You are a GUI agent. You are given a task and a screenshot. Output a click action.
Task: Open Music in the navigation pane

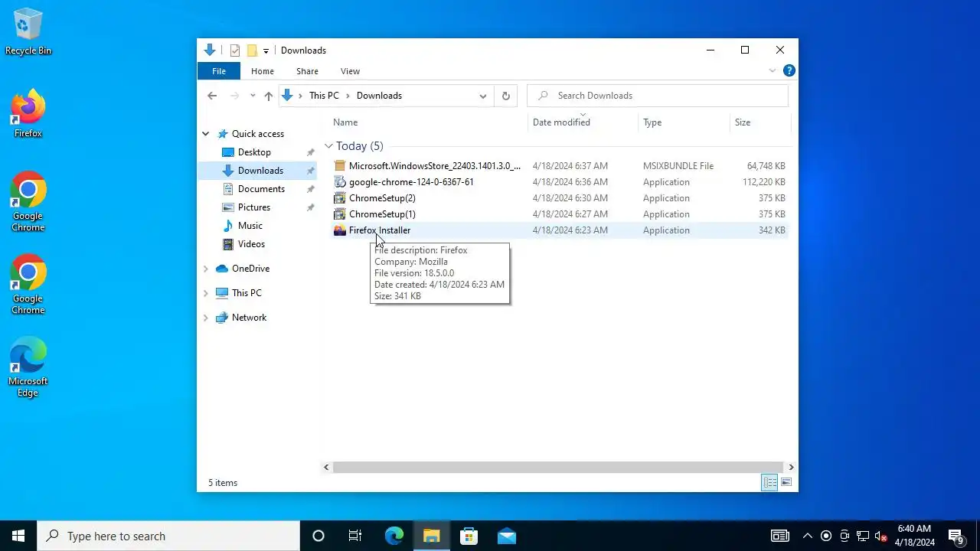coord(250,226)
